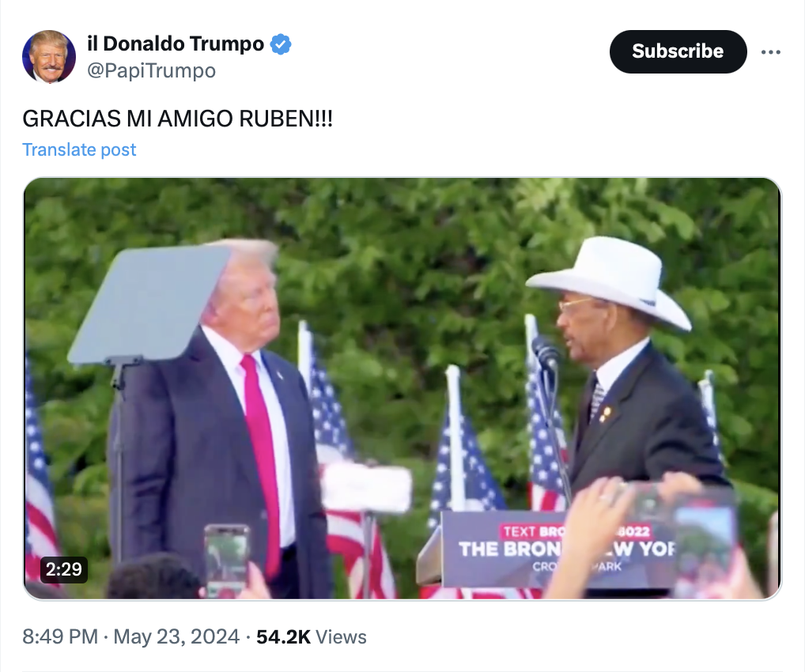Click the Subscribe button
The width and height of the screenshot is (805, 672).
pos(678,51)
